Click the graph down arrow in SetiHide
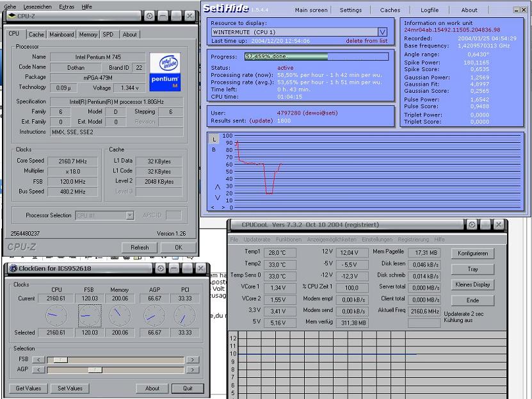 218,197
